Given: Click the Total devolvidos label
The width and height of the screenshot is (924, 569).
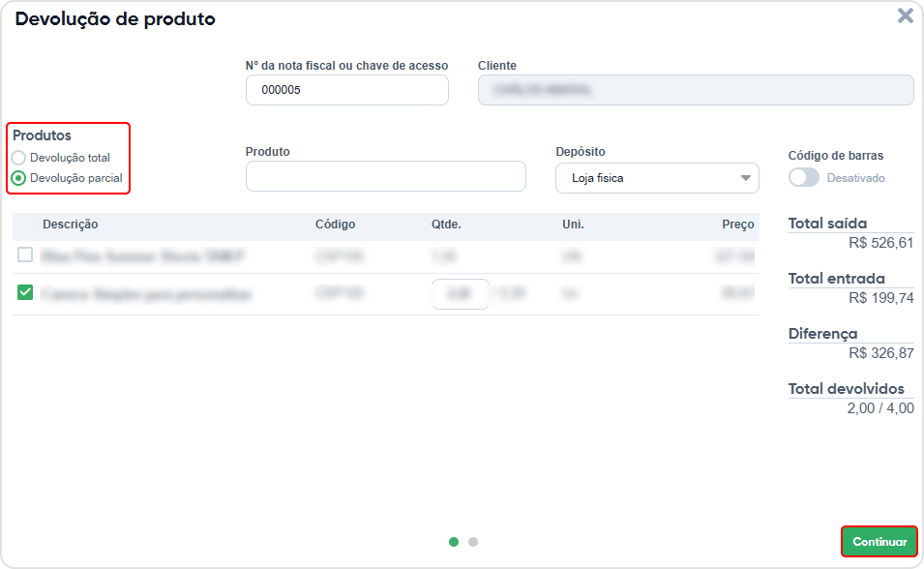Looking at the screenshot, I should [x=847, y=389].
